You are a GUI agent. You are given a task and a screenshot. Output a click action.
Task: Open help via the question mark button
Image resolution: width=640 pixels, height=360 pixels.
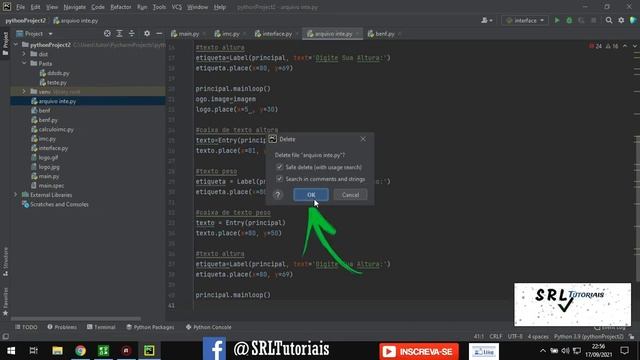[x=278, y=195]
